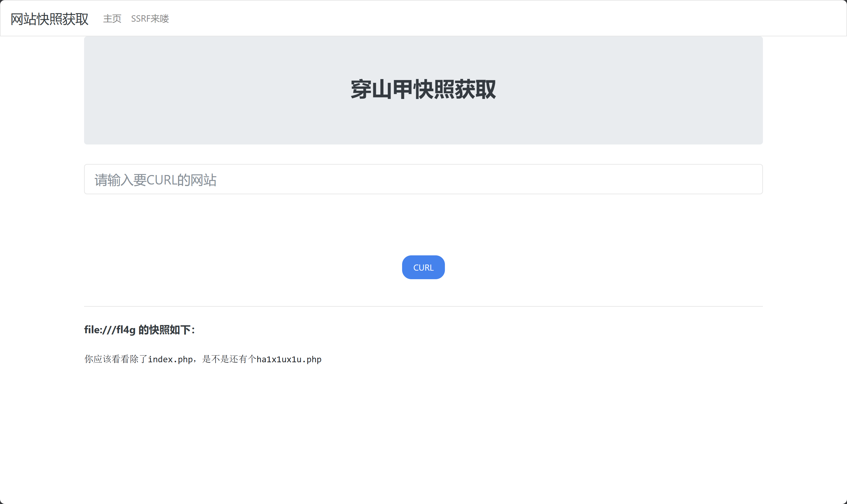Click the file:///fl4g portion of the heading
The image size is (847, 504).
click(110, 330)
